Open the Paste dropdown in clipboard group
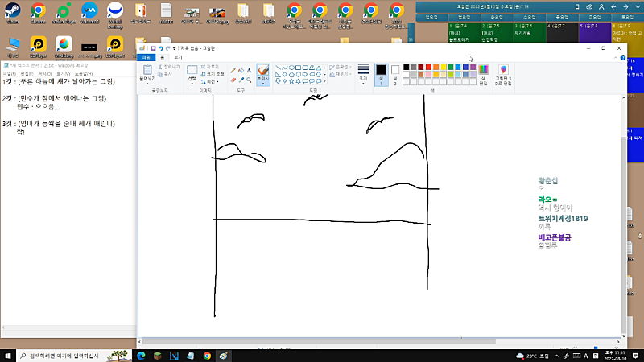Viewport: 644px width, 362px height. [x=147, y=82]
